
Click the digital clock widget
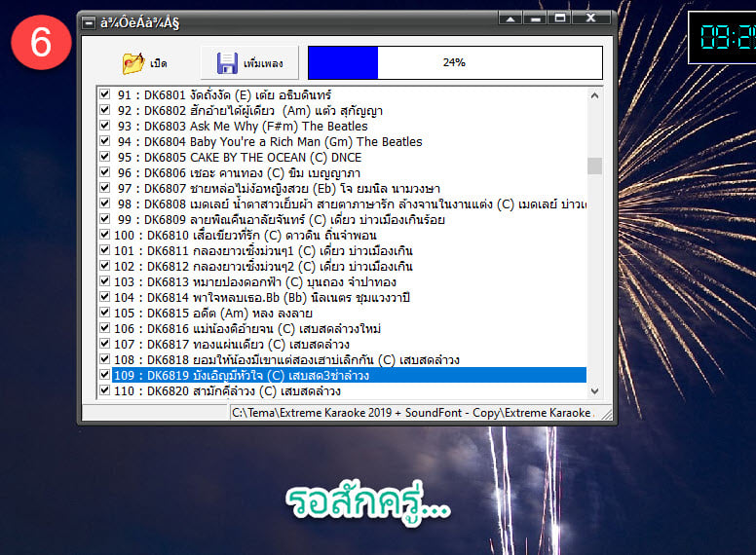722,37
